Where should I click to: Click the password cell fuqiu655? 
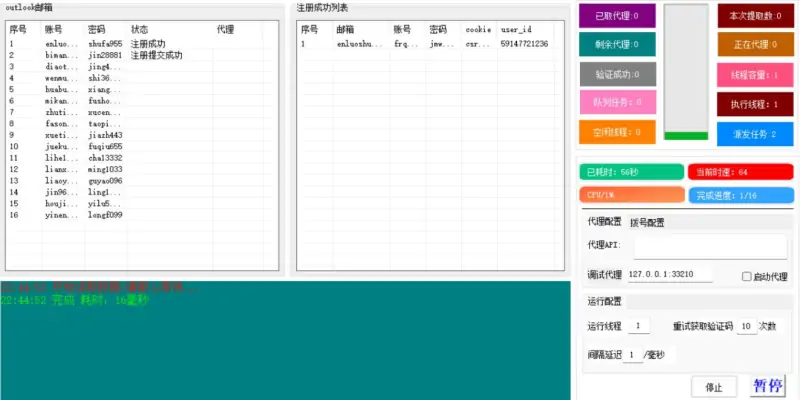pos(105,146)
